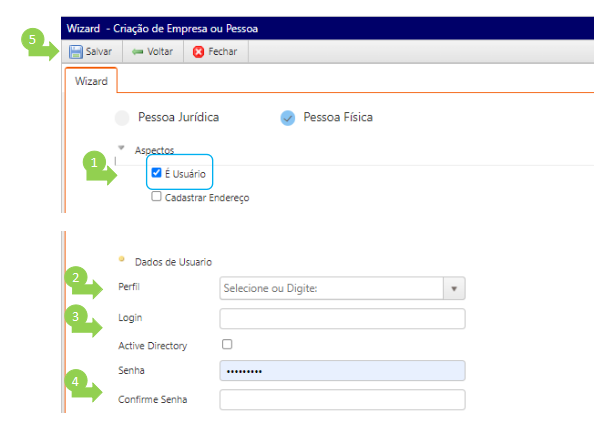Click the green step 3 marker
603x435 pixels.
coord(76,316)
